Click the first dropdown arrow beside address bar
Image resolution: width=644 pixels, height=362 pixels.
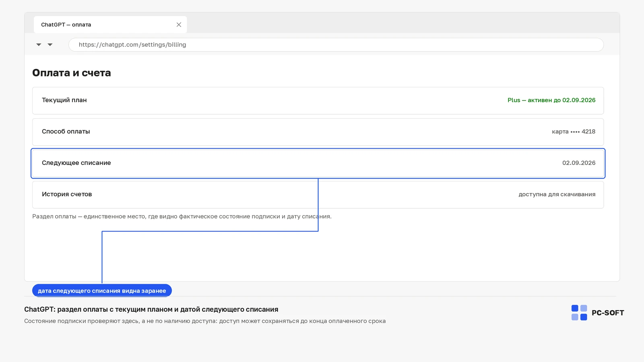click(x=39, y=45)
